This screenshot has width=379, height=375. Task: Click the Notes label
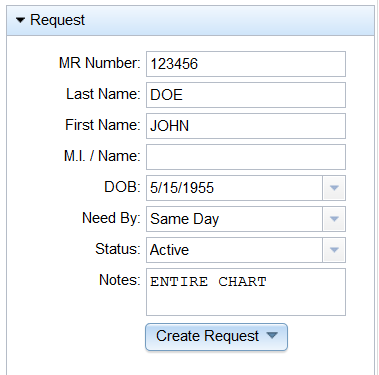coord(120,280)
